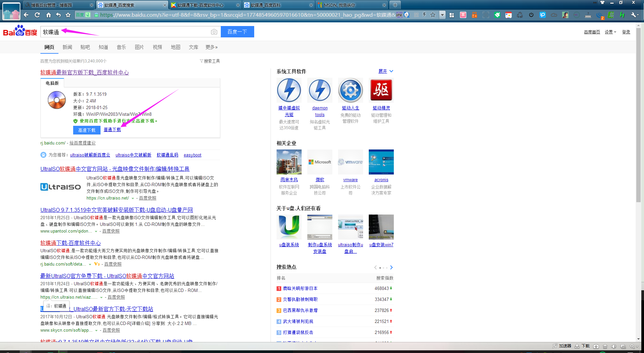Open the dropdown beside www.upantool.com URL
The width and height of the screenshot is (644, 353).
click(x=96, y=232)
